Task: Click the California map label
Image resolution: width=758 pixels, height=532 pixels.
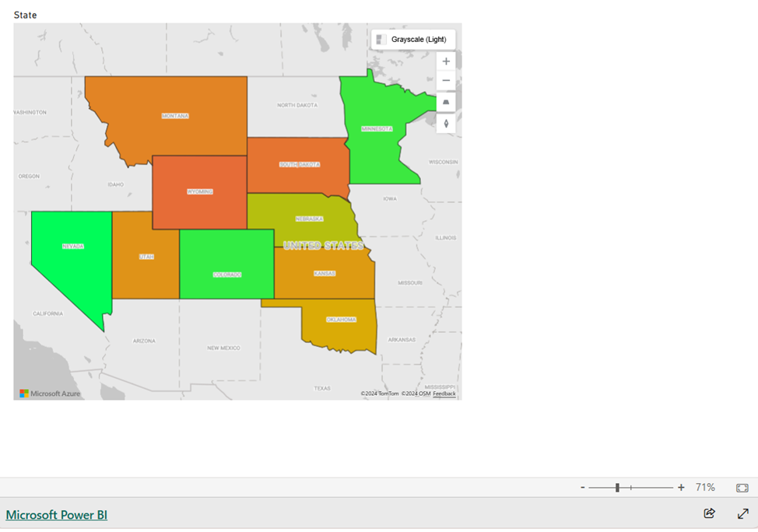Action: [47, 313]
